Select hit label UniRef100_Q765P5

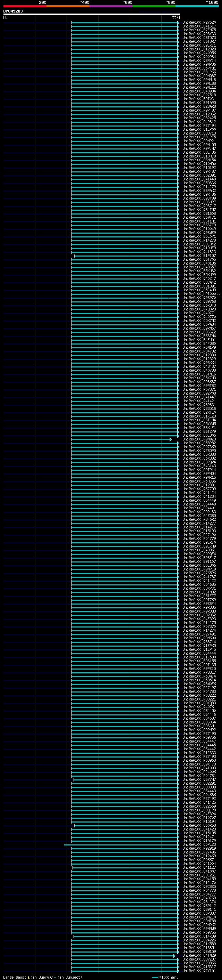pos(199,451)
